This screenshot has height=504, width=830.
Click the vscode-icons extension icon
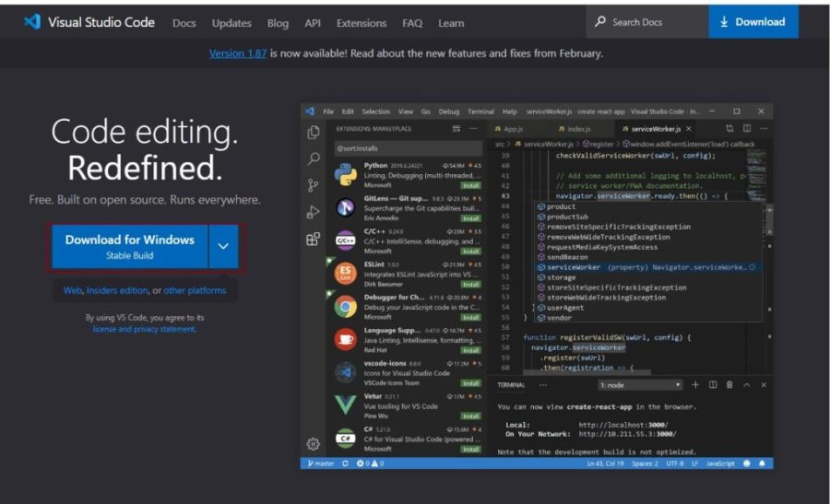(345, 372)
